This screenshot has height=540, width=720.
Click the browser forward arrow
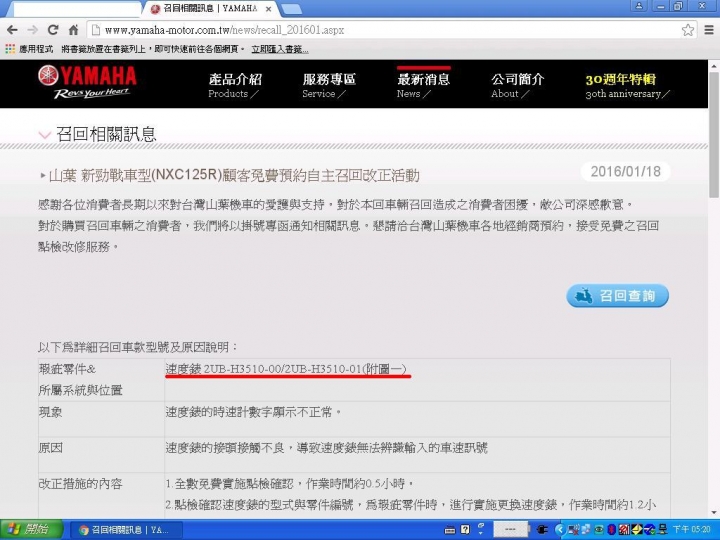pos(33,30)
